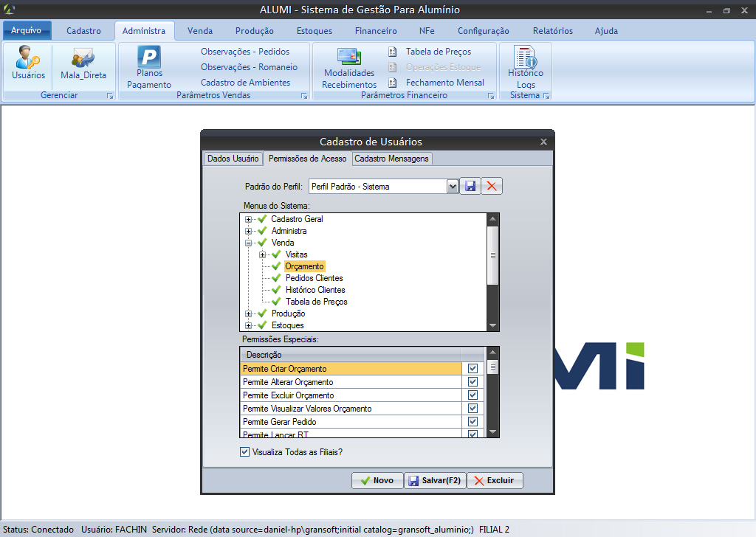Select Pedidos Clientes in the tree
The image size is (756, 537).
[314, 278]
